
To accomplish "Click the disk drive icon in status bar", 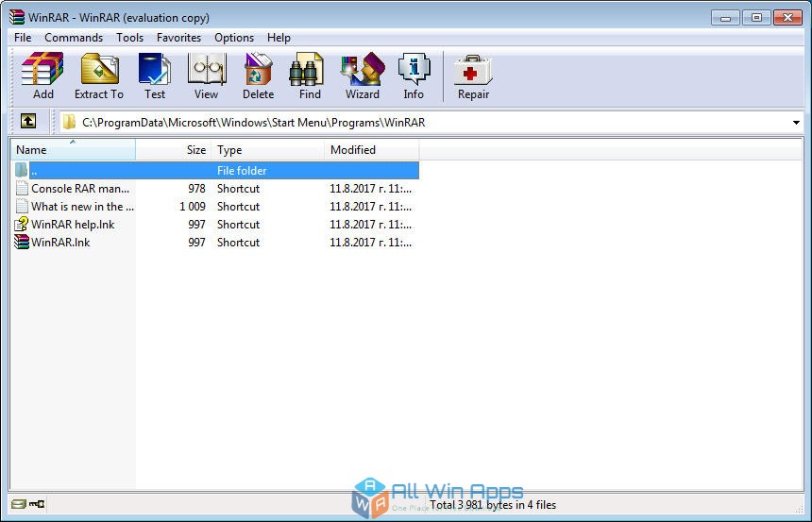I will point(19,504).
